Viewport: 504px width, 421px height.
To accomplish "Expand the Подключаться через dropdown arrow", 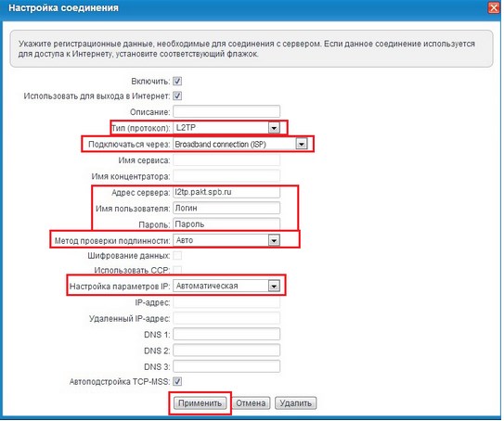I will click(302, 144).
